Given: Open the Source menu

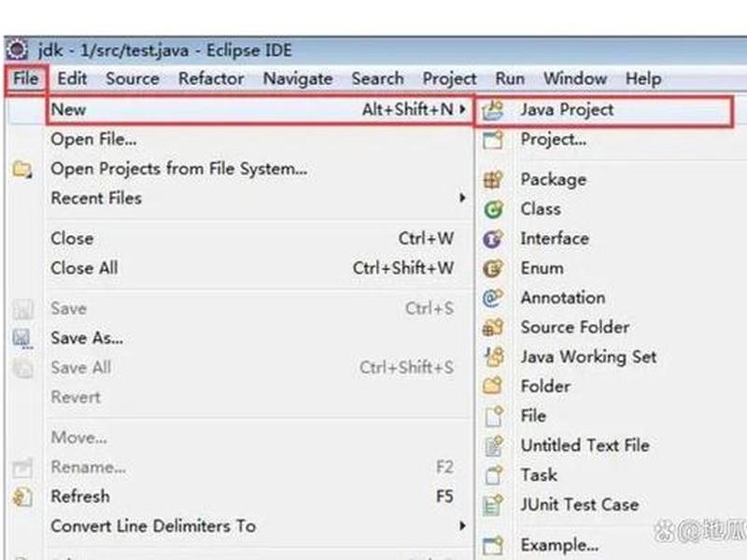Looking at the screenshot, I should point(133,78).
